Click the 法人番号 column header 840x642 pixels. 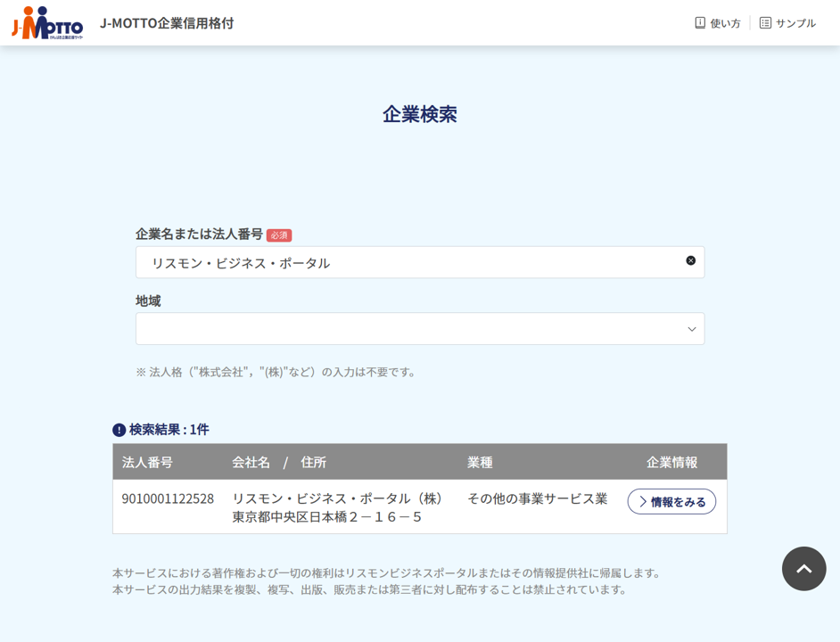pyautogui.click(x=147, y=462)
